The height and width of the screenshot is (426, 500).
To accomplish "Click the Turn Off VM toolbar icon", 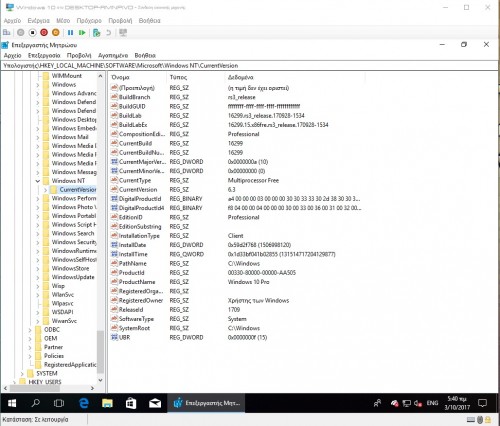I will point(32,33).
